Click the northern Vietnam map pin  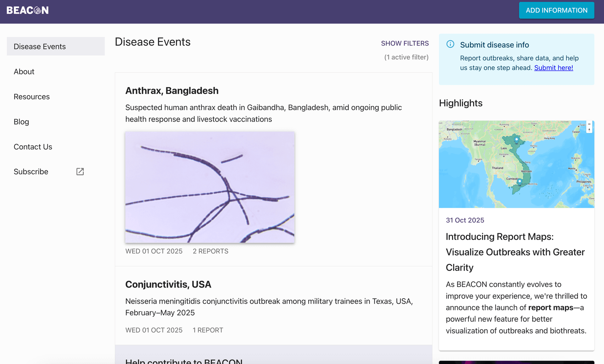point(516,139)
